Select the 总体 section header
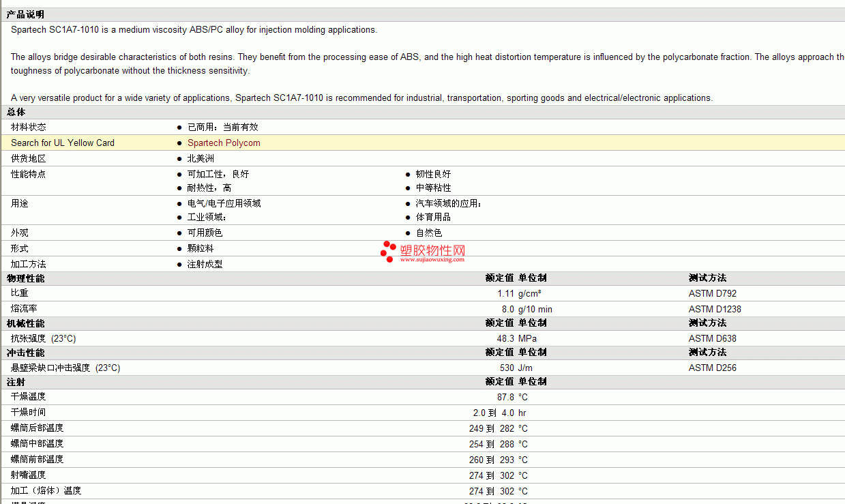845x504 pixels. (16, 112)
